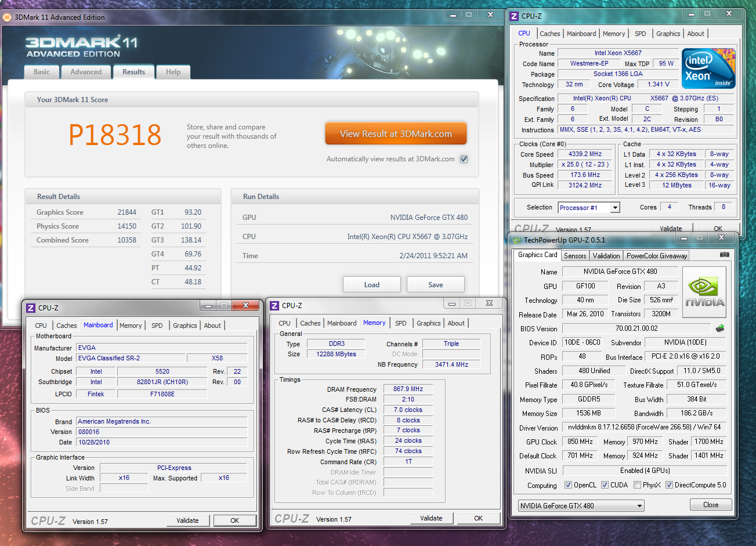Click the Close button in GPU-Z
The height and width of the screenshot is (546, 756).
click(x=711, y=505)
